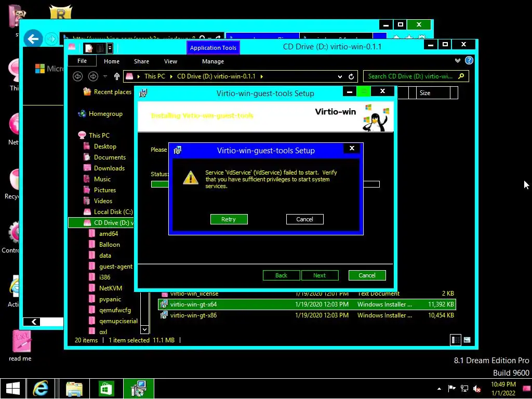Viewport: 532px width, 399px height.
Task: Select Recent places in navigation pane
Action: pyautogui.click(x=107, y=92)
